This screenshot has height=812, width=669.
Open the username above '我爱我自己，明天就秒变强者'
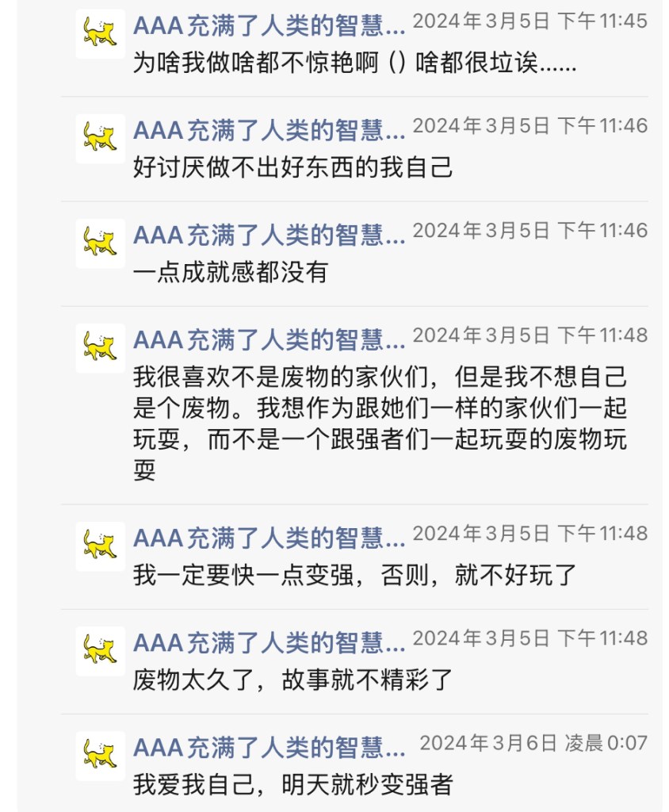[269, 745]
